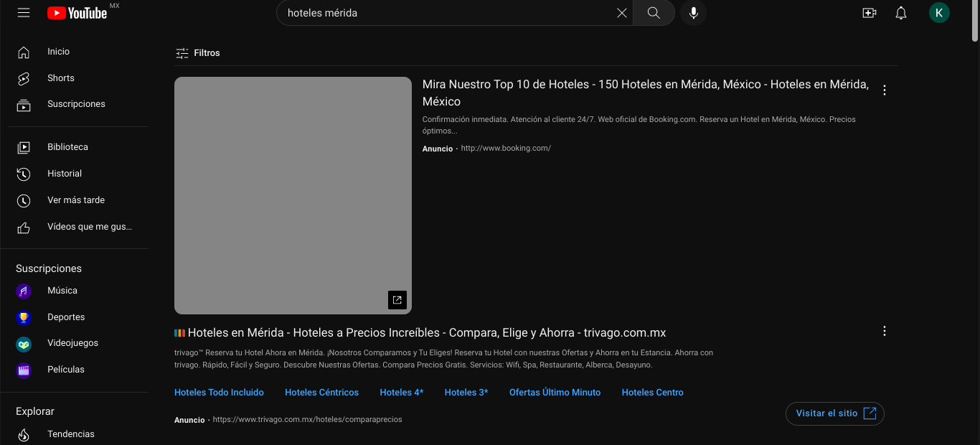This screenshot has height=445, width=980.
Task: Open the three-dot menu of the trivago result
Action: coord(884,331)
